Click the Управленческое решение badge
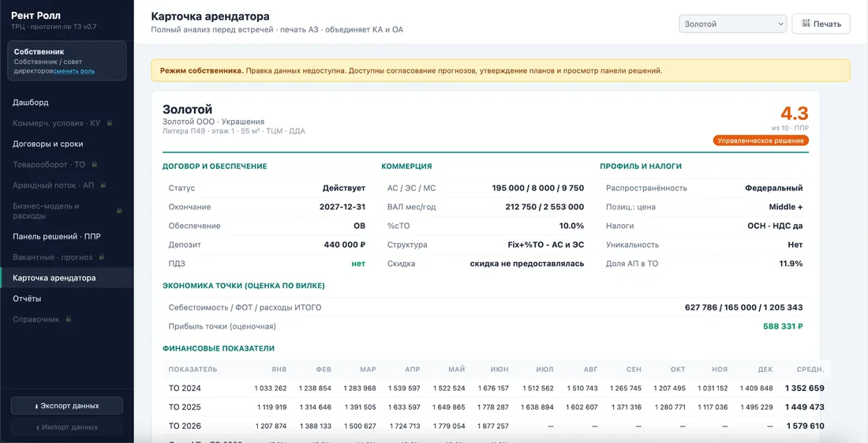 point(761,141)
